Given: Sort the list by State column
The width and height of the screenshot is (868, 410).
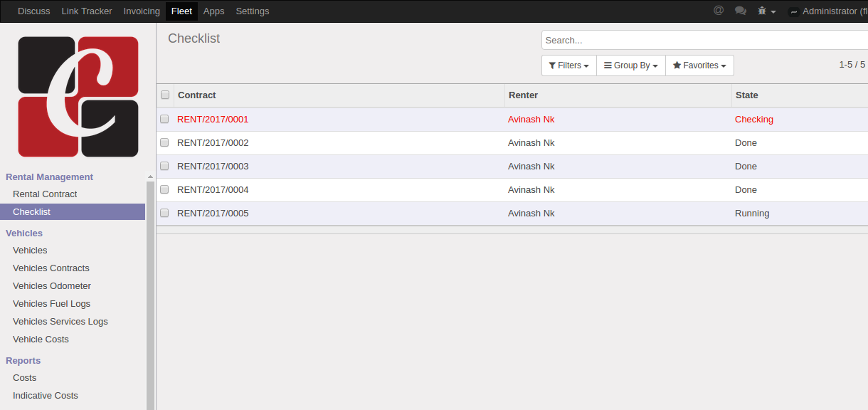Looking at the screenshot, I should [746, 95].
